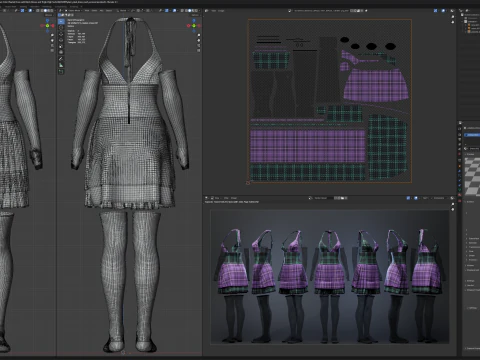Open Global transform orientation dropdown

tap(123, 11)
